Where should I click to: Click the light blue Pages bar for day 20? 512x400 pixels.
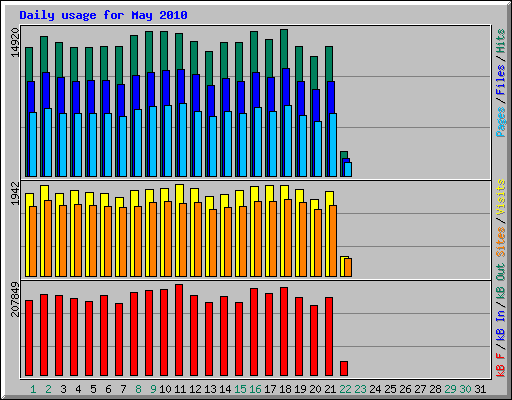[x=318, y=149]
